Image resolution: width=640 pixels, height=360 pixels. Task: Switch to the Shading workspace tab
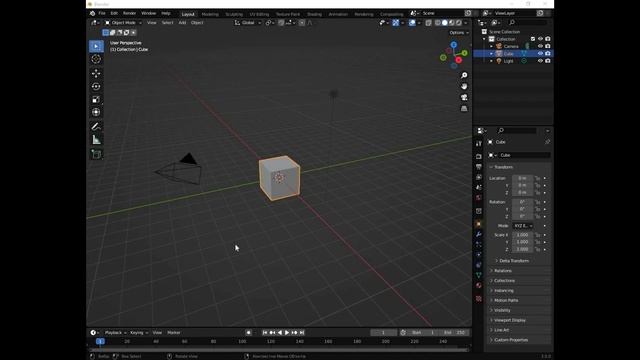314,14
